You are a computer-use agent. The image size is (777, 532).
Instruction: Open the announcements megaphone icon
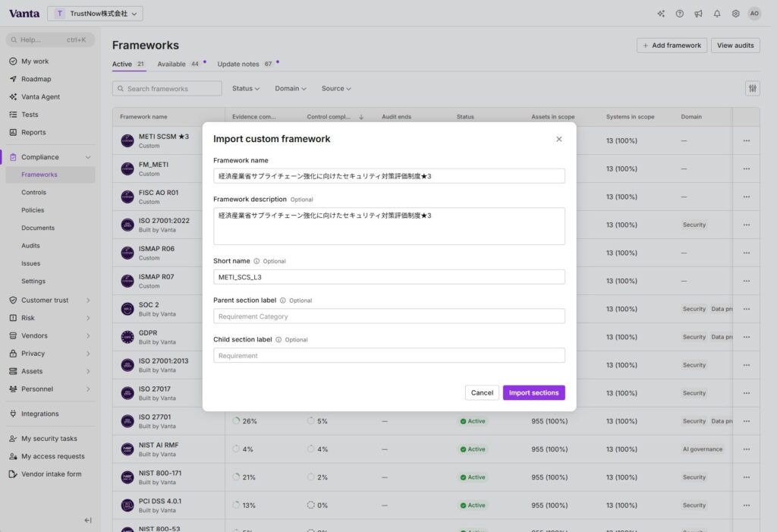[x=698, y=14]
